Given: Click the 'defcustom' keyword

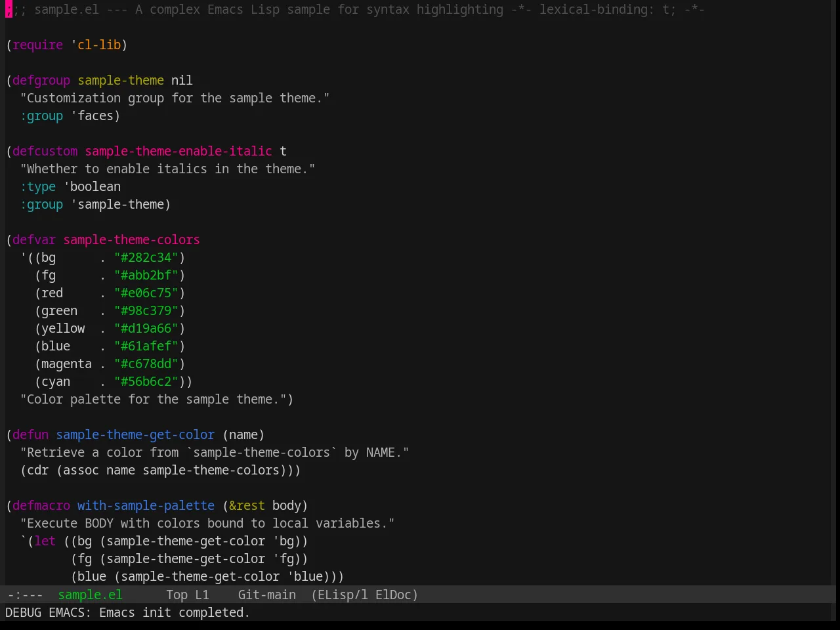Looking at the screenshot, I should [x=45, y=151].
